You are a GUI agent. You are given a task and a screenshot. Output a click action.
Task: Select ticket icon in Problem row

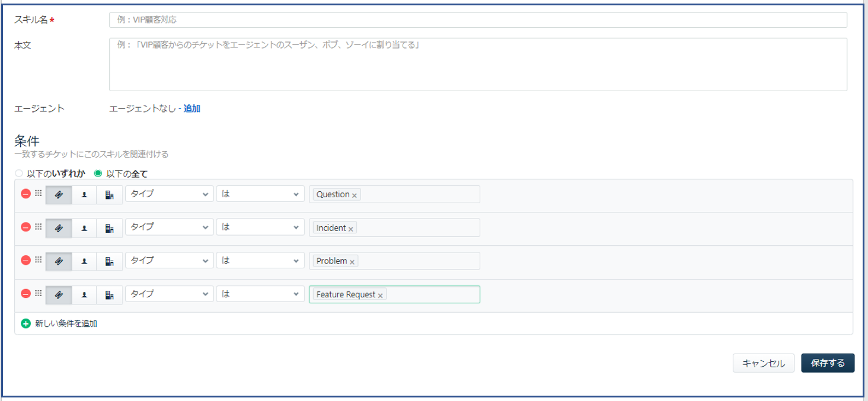coord(59,261)
